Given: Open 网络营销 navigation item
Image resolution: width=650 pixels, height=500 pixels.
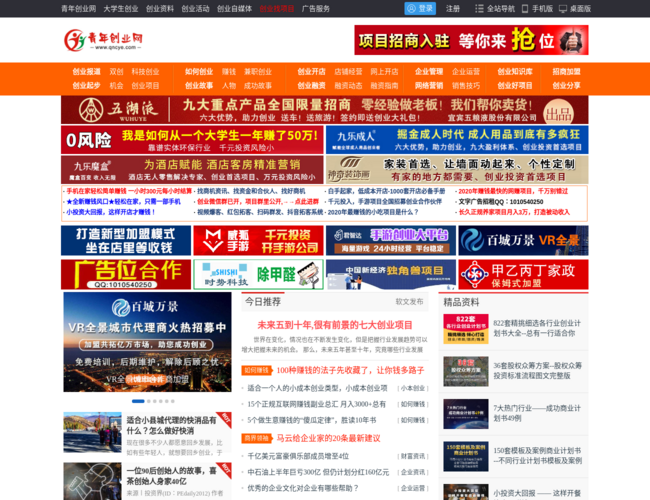Looking at the screenshot, I should coord(429,85).
